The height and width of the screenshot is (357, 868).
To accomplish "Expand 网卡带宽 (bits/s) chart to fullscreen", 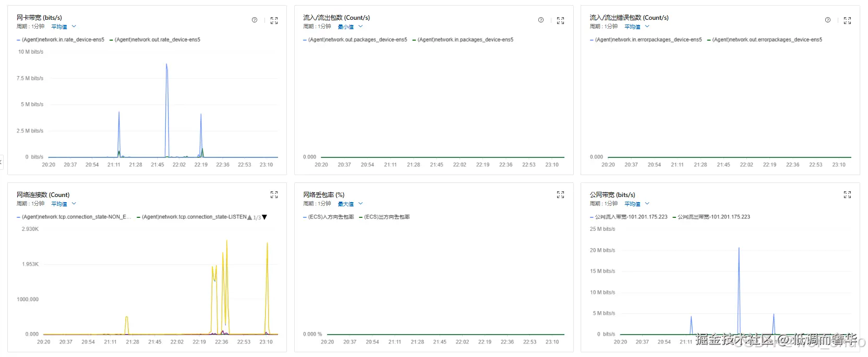I will (x=274, y=20).
